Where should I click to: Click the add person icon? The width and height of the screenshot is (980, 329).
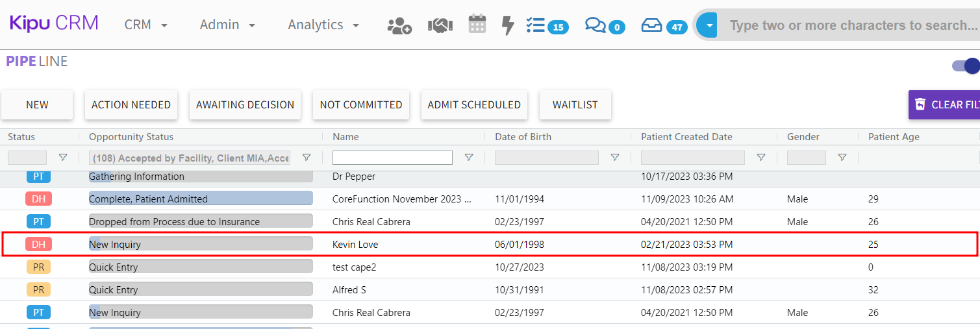coord(399,25)
